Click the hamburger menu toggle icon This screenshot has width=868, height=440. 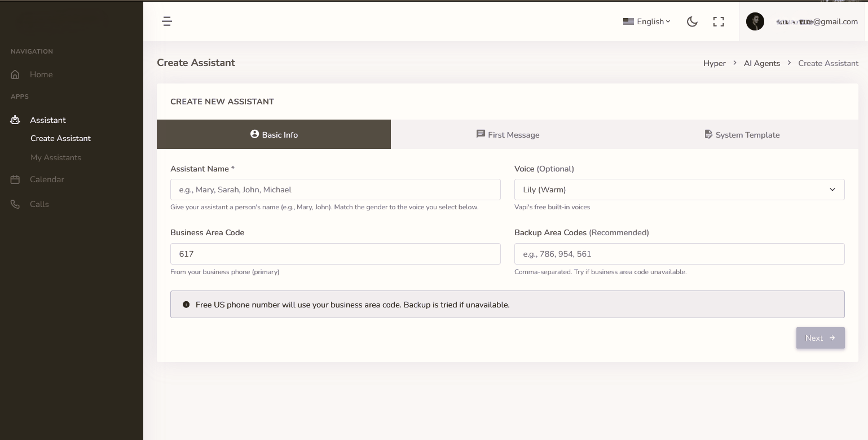pyautogui.click(x=166, y=21)
